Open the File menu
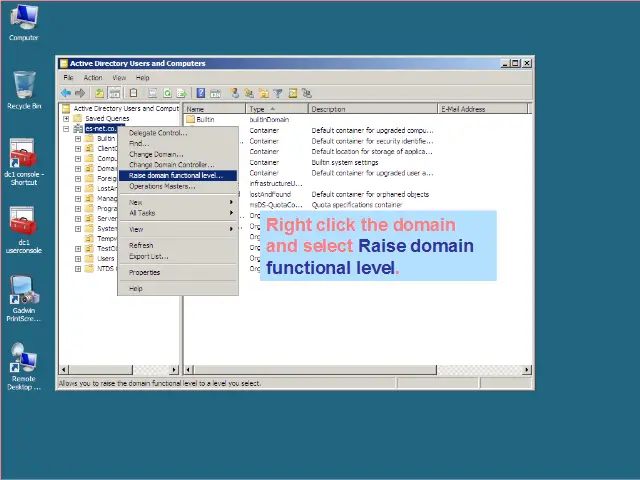The image size is (640, 480). click(68, 78)
